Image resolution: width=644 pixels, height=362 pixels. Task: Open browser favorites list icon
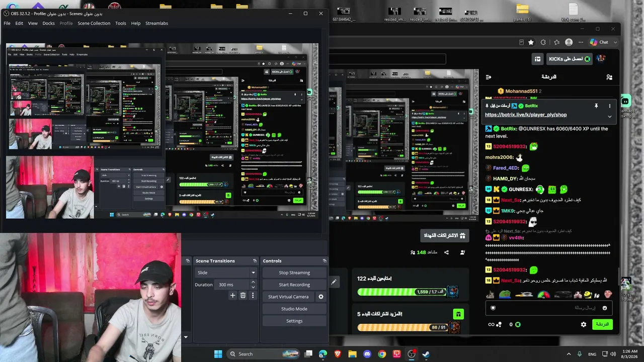(x=556, y=42)
